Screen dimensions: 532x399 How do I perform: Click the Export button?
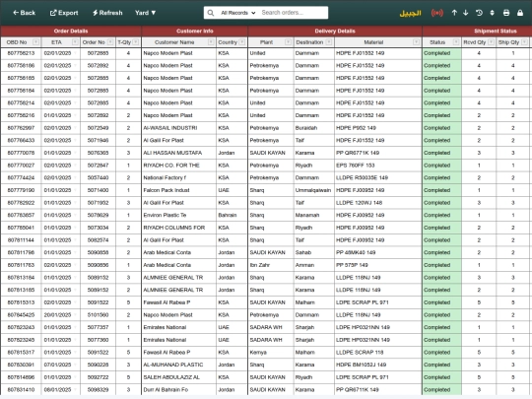click(64, 13)
